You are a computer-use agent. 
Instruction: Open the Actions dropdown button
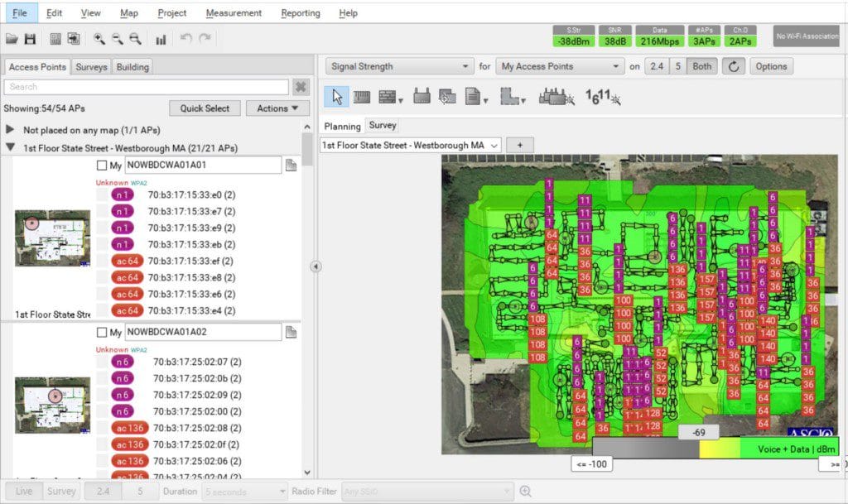point(277,108)
